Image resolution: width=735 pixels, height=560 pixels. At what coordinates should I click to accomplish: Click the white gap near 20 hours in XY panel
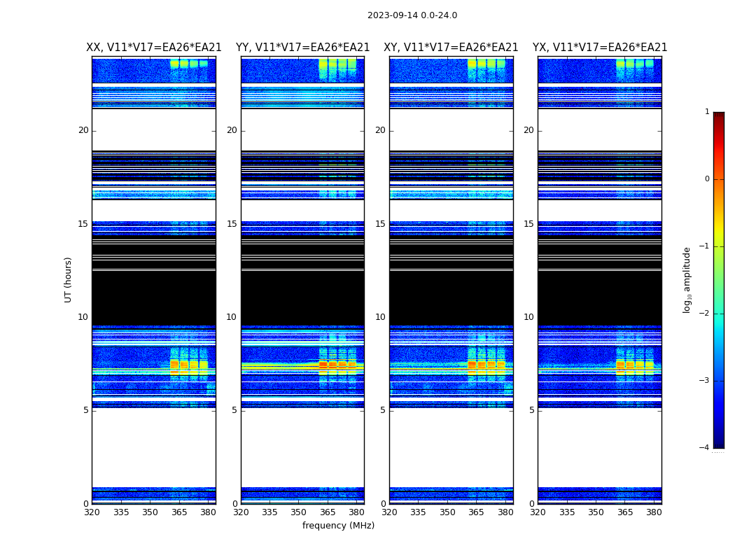click(451, 129)
